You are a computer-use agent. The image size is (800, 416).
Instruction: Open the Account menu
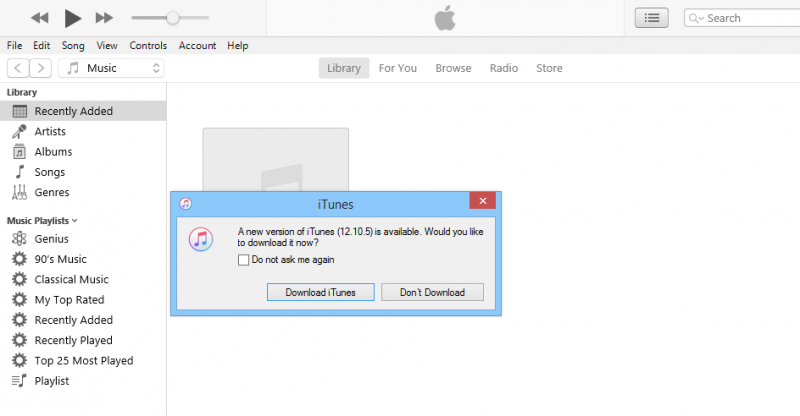coord(197,45)
